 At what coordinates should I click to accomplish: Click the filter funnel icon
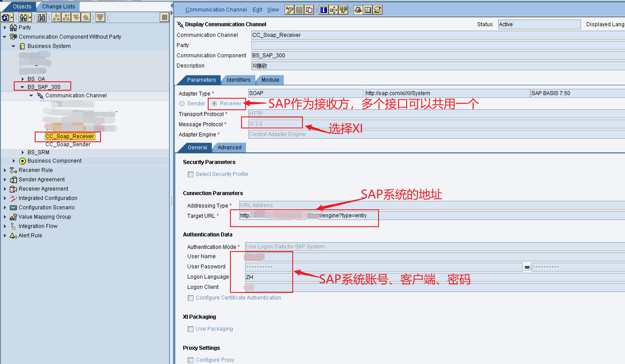click(101, 17)
